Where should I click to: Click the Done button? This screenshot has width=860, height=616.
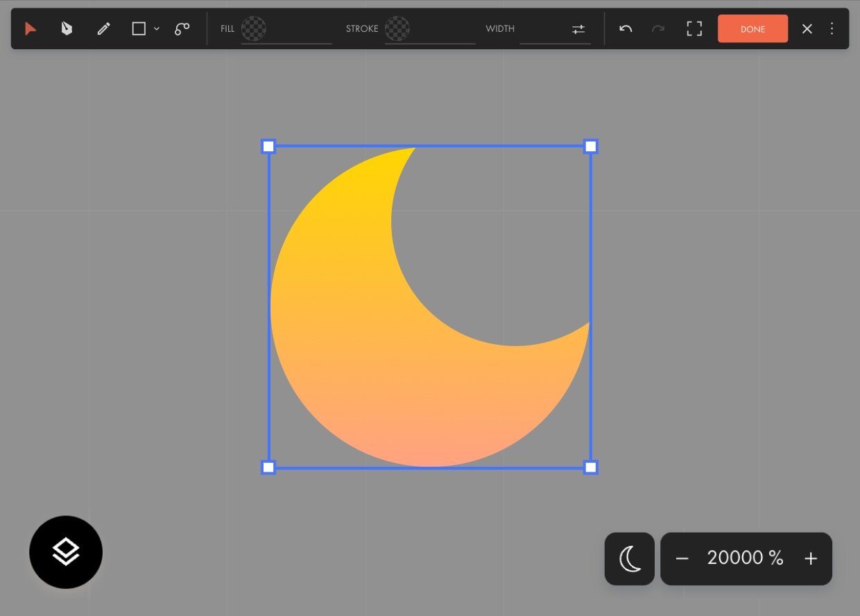(752, 28)
